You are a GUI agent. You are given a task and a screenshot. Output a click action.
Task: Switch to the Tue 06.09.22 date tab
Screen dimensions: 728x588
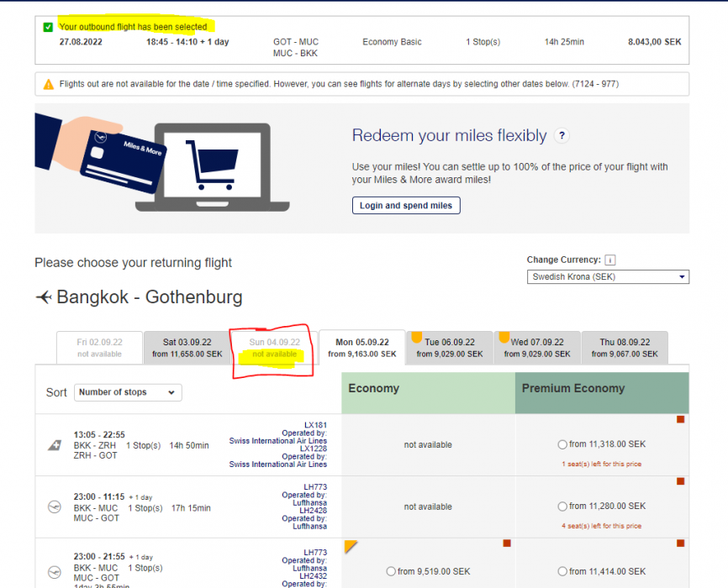pyautogui.click(x=451, y=348)
